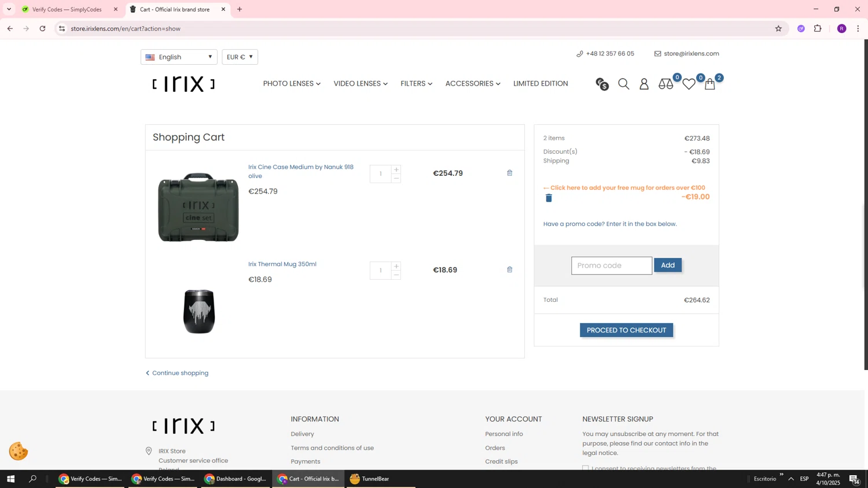Open the cookie settings icon
This screenshot has height=488, width=868.
tap(19, 451)
